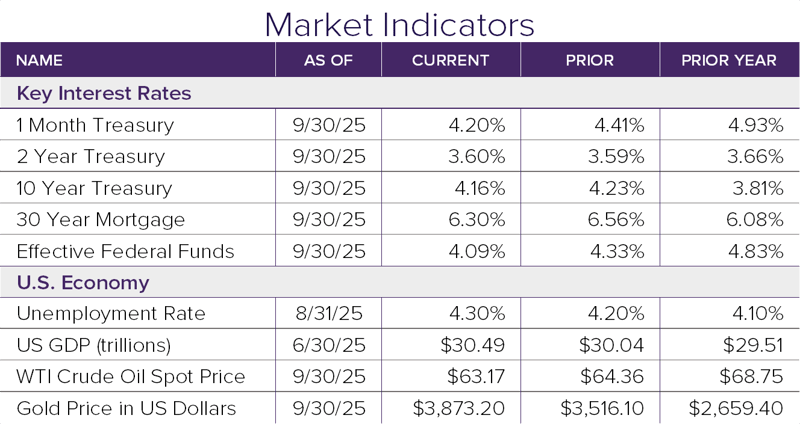This screenshot has width=800, height=424.
Task: Click the Market Indicators title
Action: [399, 22]
